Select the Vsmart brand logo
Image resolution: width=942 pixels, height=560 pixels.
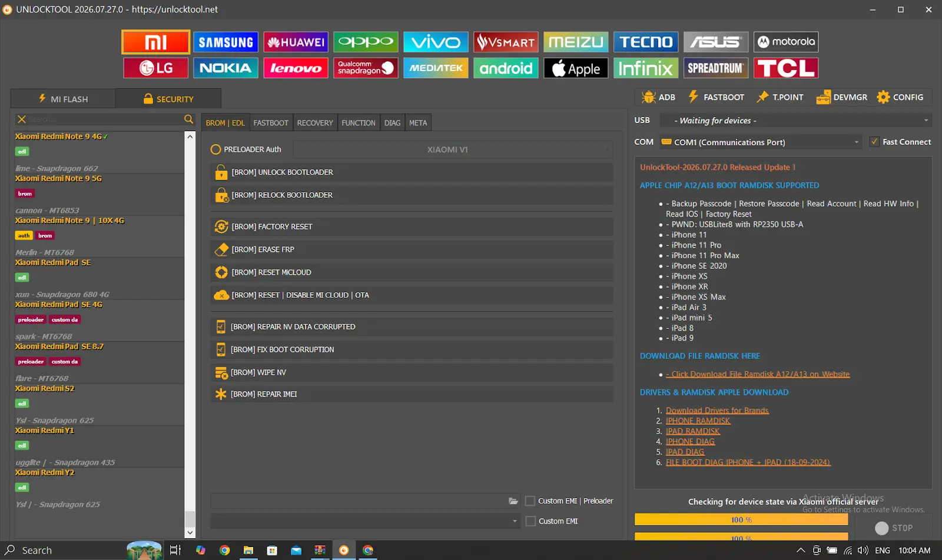(x=506, y=42)
